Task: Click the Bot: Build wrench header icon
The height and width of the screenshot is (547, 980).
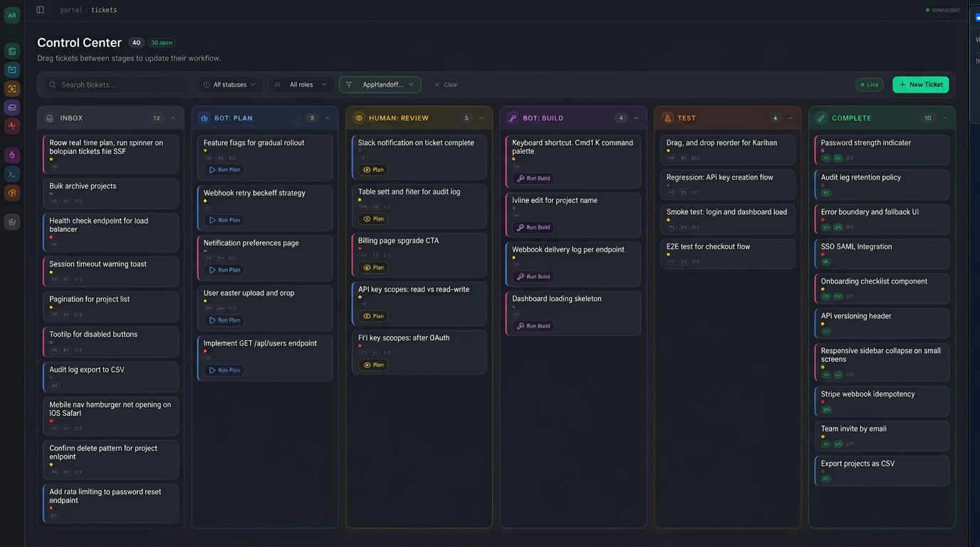Action: 513,118
